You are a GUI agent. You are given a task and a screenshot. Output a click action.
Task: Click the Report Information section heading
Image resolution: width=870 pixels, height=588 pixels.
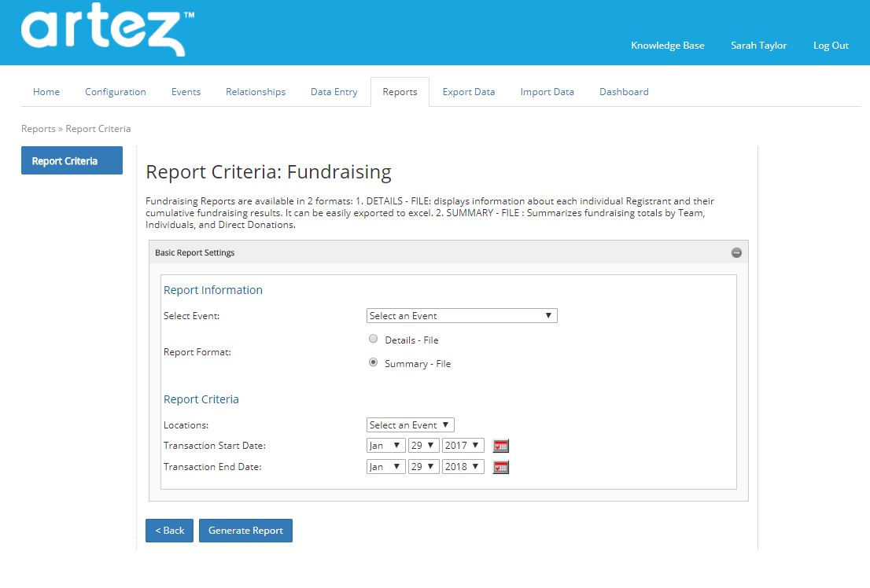pyautogui.click(x=213, y=290)
